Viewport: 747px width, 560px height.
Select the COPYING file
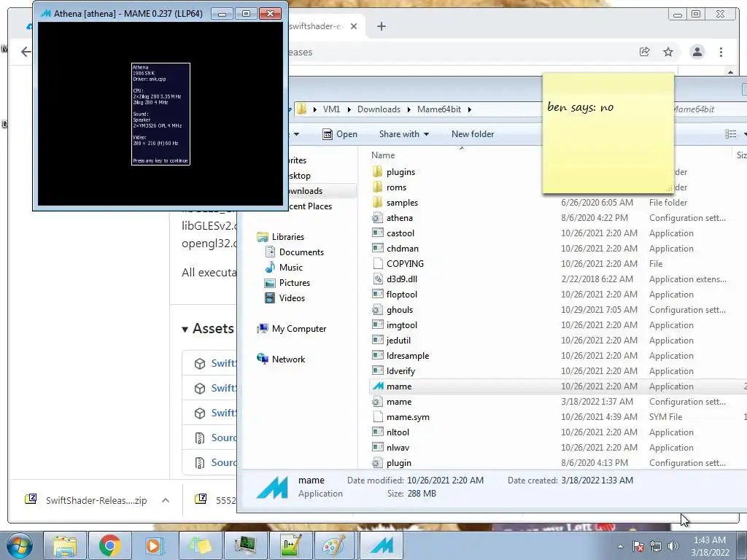[x=404, y=263]
